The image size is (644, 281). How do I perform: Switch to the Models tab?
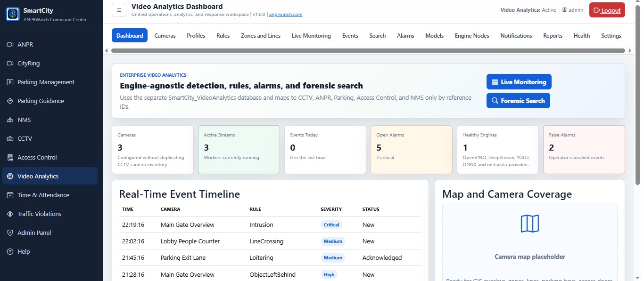point(435,36)
